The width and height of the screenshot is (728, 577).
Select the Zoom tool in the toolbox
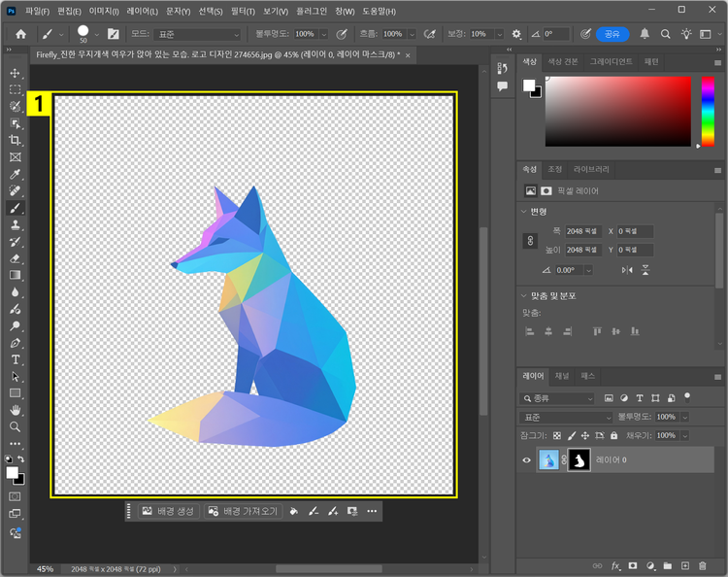click(15, 426)
